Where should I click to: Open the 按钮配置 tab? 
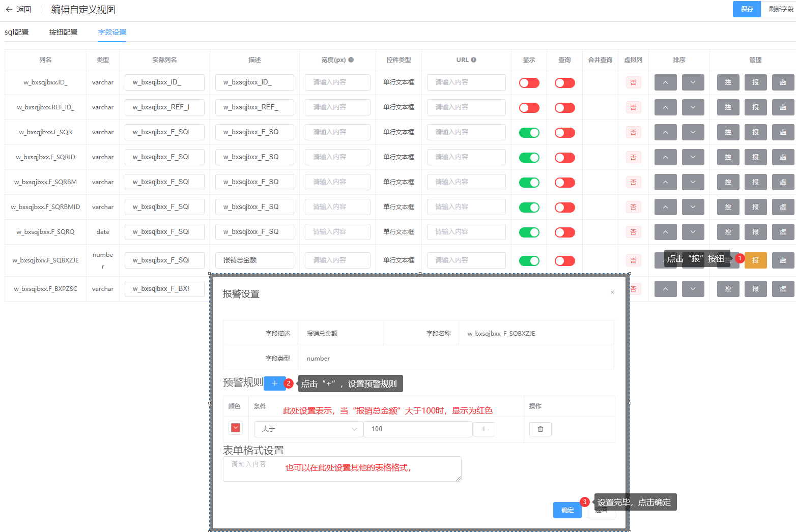pyautogui.click(x=63, y=32)
